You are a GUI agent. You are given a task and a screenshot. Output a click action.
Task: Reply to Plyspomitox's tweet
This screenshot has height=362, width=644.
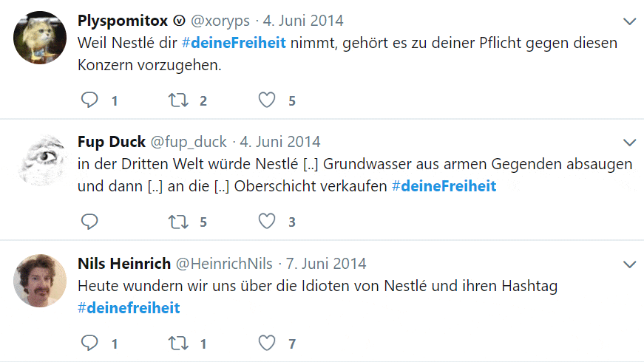[x=89, y=100]
